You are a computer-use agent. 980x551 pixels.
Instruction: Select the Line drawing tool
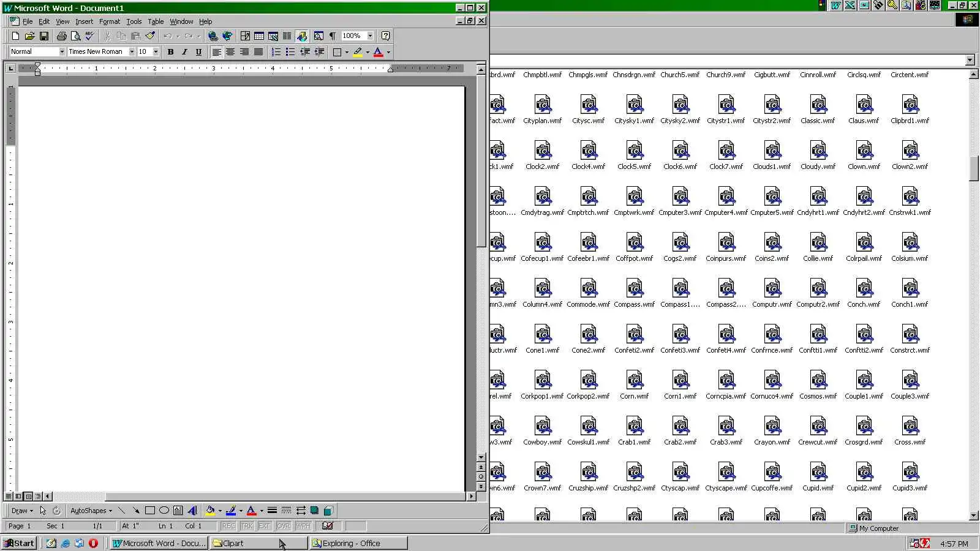121,511
